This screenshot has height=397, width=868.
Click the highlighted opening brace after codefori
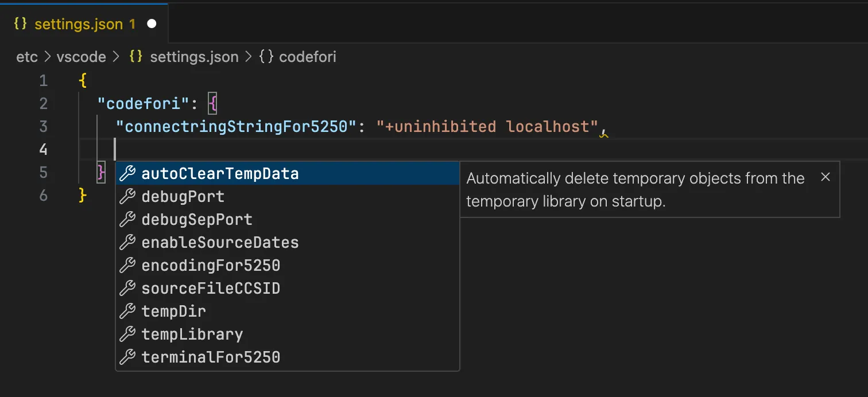(212, 104)
